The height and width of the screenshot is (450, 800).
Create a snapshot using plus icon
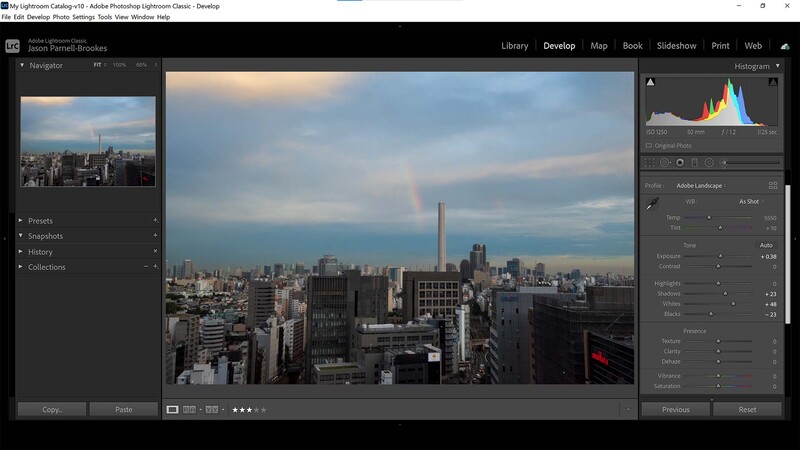155,236
